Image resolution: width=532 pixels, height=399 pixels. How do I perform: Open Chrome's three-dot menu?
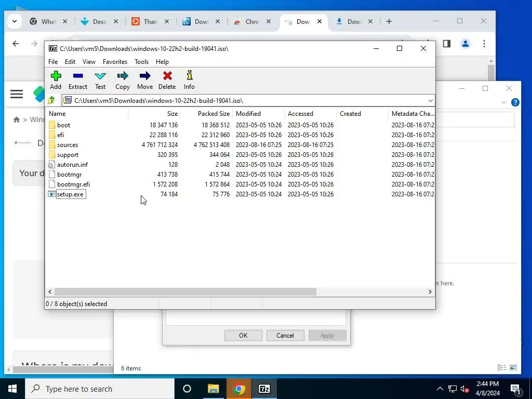[484, 44]
